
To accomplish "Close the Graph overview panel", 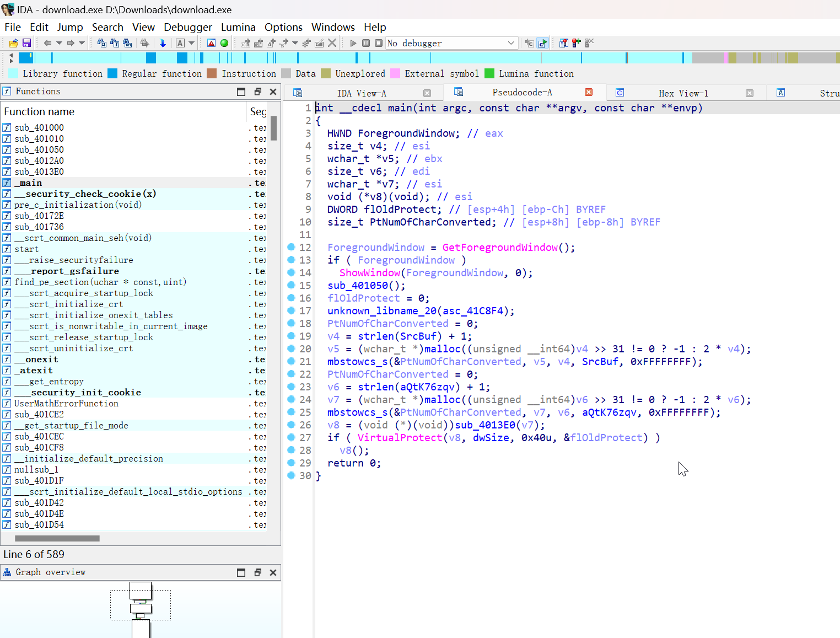I will [273, 572].
